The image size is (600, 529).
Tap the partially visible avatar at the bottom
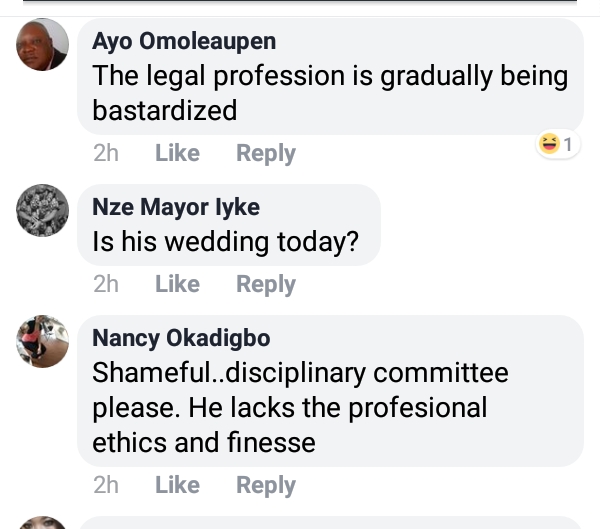tap(43, 523)
